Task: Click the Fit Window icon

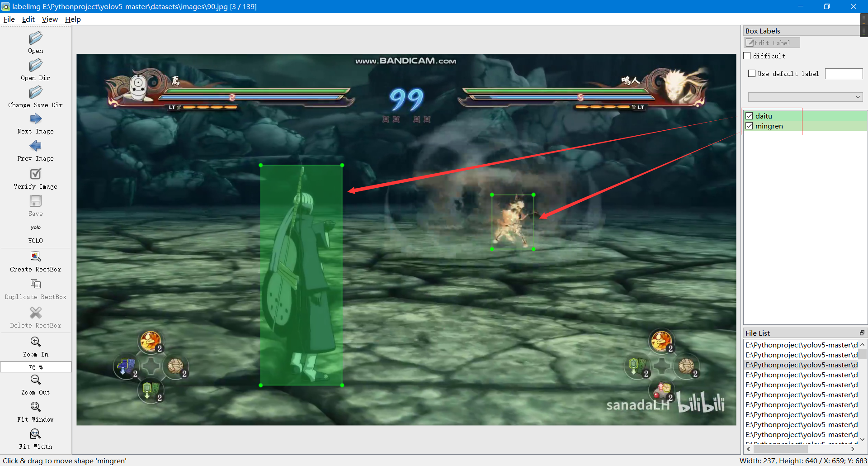Action: click(35, 407)
